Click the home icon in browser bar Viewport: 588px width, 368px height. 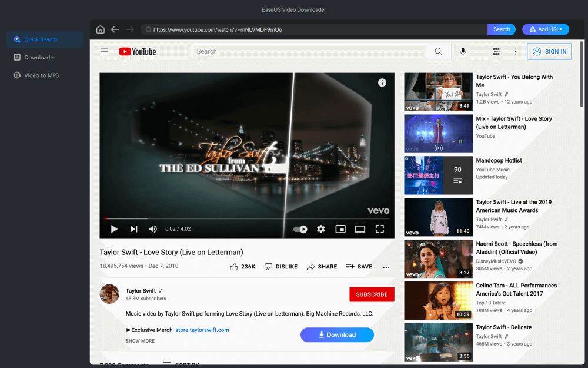pyautogui.click(x=101, y=29)
